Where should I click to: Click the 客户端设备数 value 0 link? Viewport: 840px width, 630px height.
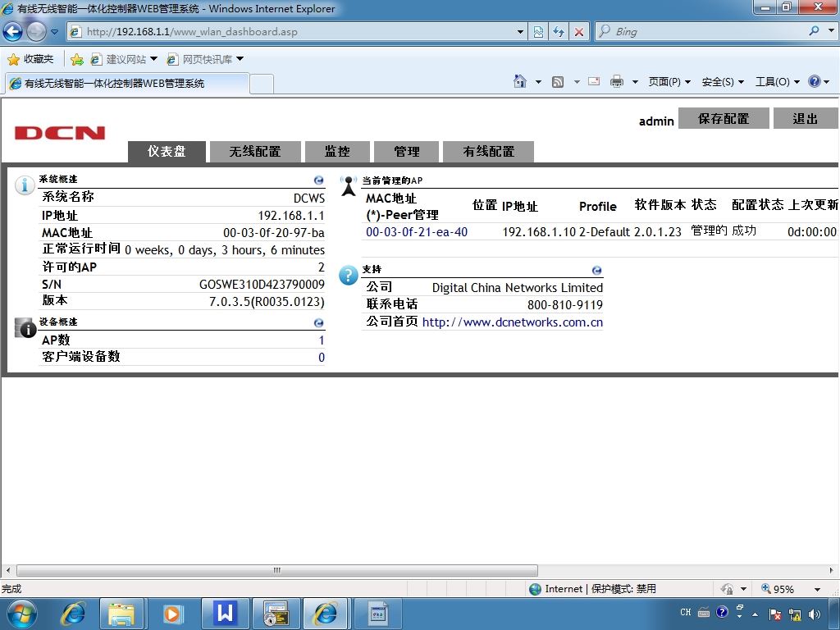(322, 358)
